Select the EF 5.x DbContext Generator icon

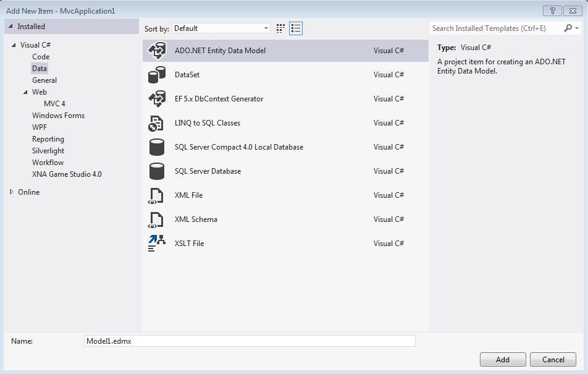[x=156, y=98]
